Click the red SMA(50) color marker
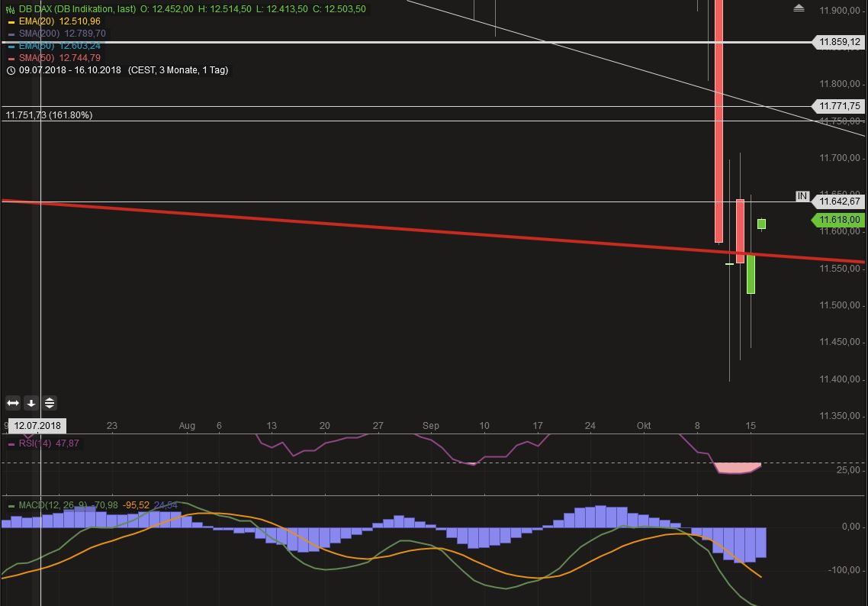The image size is (868, 606). coord(10,58)
